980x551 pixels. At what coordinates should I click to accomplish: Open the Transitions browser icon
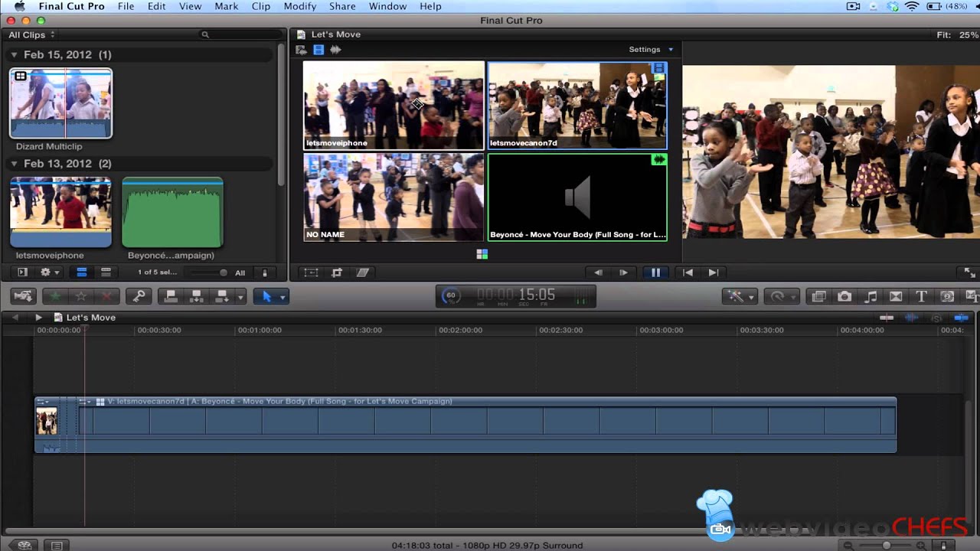pyautogui.click(x=896, y=296)
